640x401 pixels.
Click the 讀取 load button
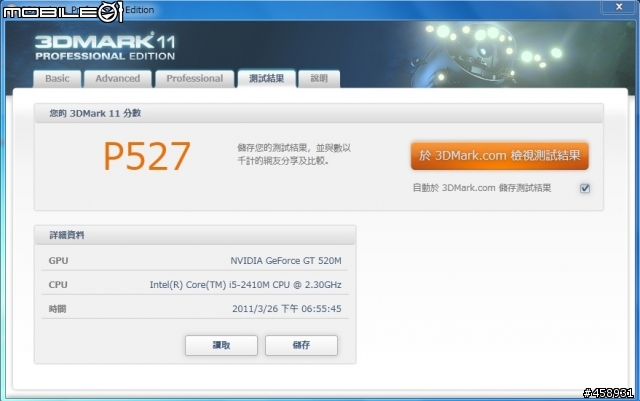click(x=221, y=345)
